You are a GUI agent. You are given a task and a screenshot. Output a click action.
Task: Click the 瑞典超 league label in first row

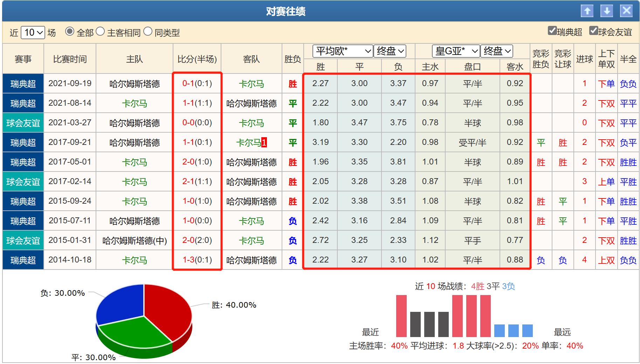click(x=22, y=83)
